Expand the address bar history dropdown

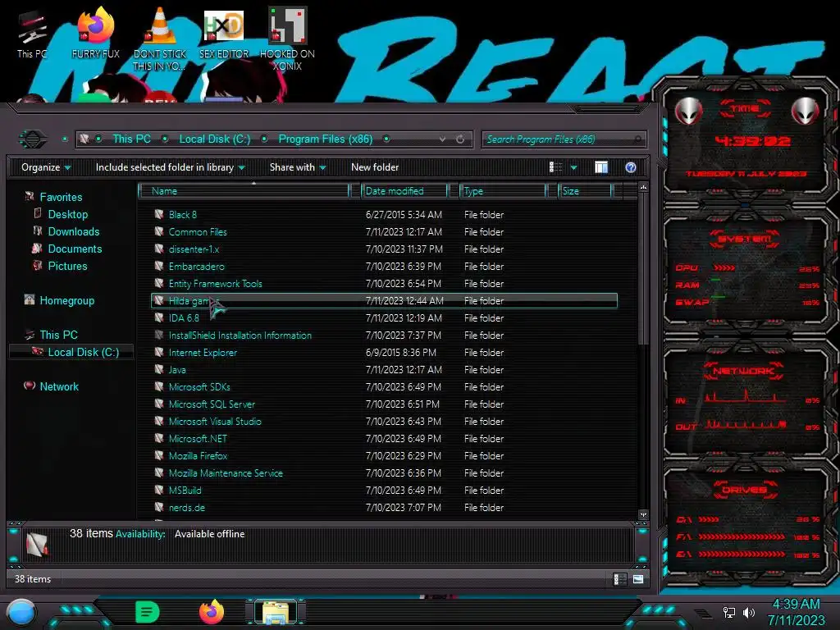click(x=442, y=139)
